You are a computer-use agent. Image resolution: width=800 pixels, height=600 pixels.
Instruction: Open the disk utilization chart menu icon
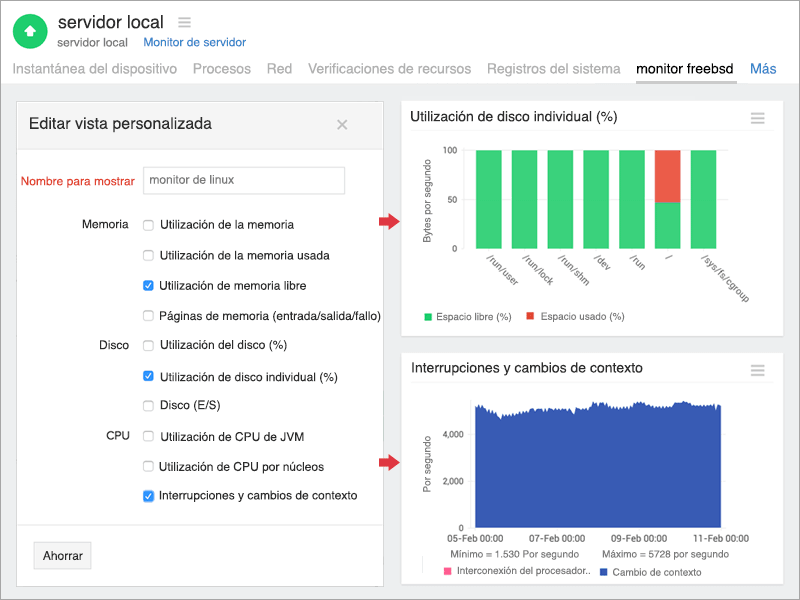757,118
